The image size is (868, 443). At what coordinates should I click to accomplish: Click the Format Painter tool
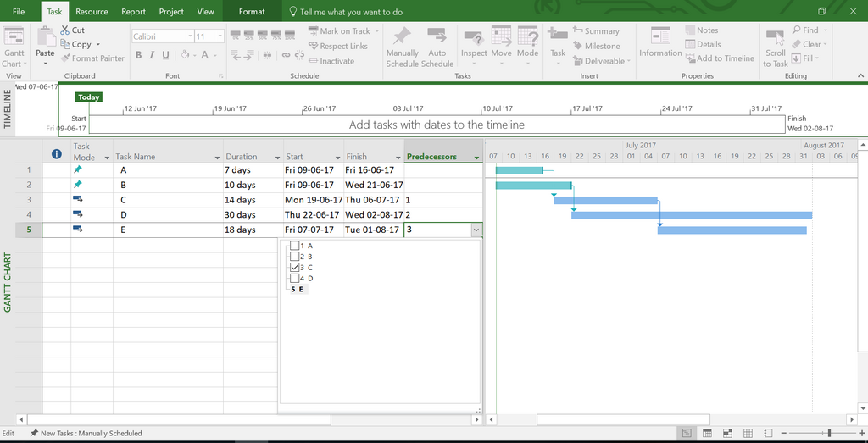click(92, 58)
